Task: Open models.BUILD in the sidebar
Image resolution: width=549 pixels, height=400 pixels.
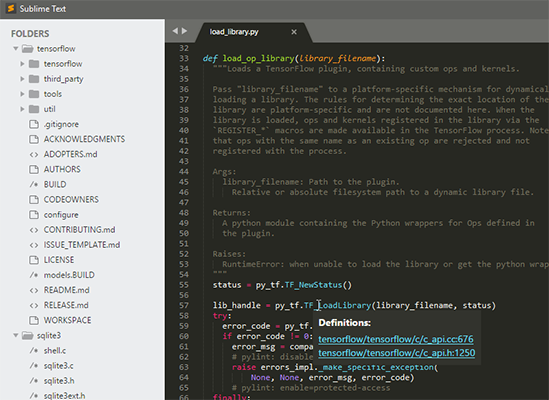Action: (x=69, y=275)
